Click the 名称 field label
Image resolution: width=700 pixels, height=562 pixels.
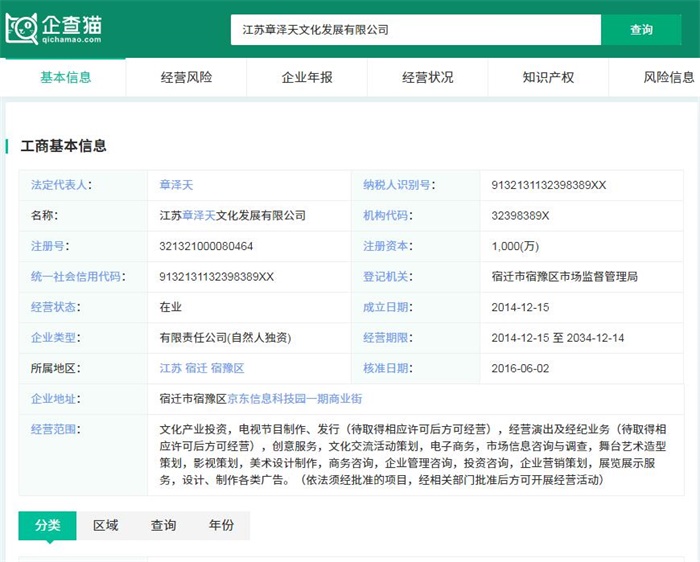(x=44, y=216)
